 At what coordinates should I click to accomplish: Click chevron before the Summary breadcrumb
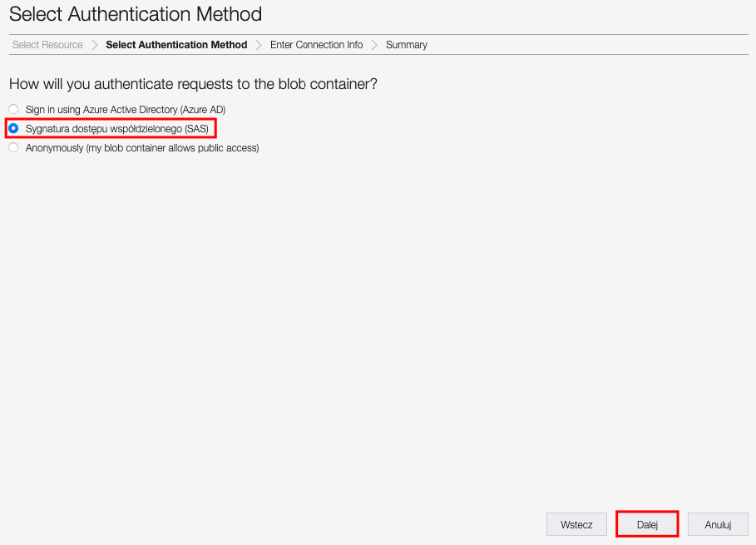374,45
